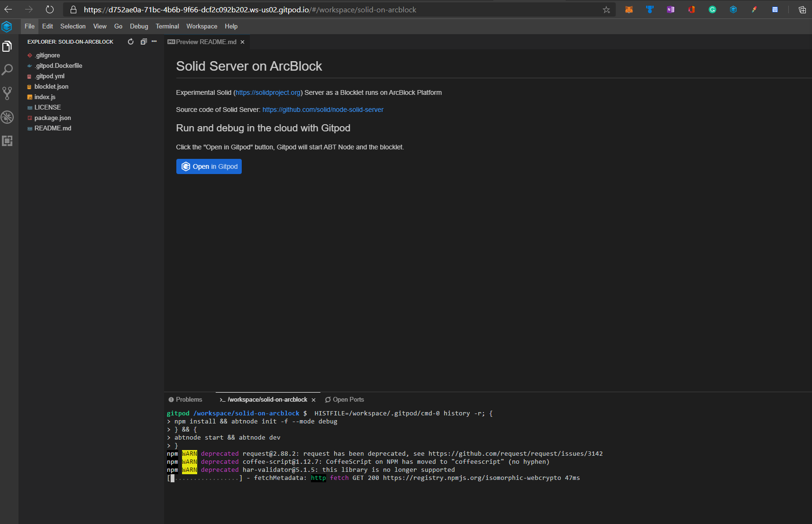The height and width of the screenshot is (524, 812).
Task: Bookmark this page with star icon
Action: pos(606,9)
